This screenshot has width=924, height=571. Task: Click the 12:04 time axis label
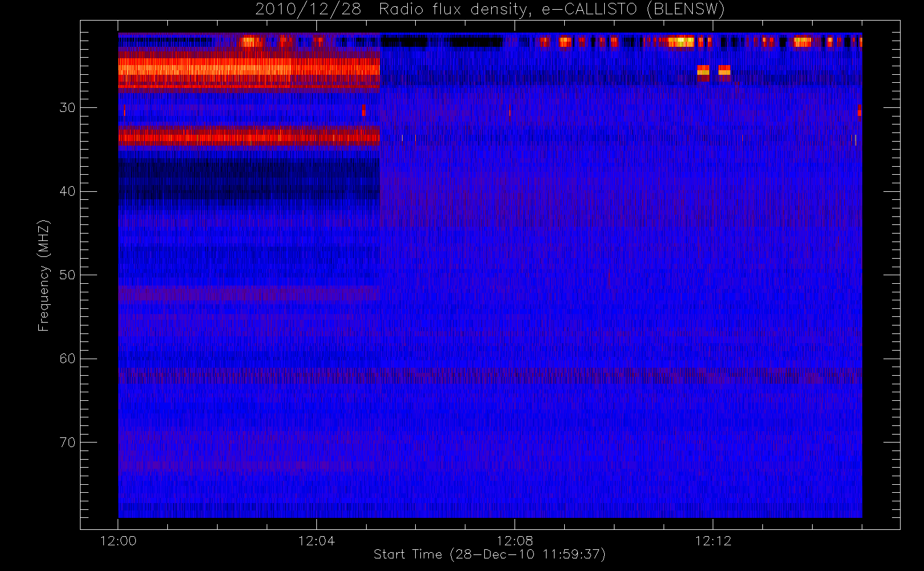[x=316, y=541]
